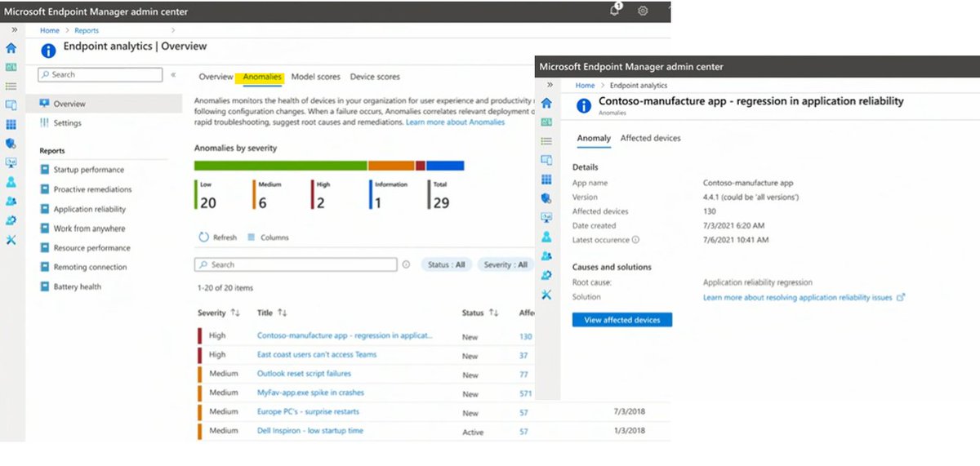Viewport: 980px width, 466px height.
Task: Select the Anomaly tab in right window
Action: 594,138
